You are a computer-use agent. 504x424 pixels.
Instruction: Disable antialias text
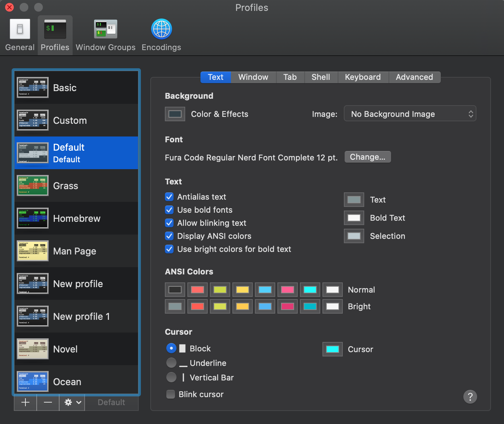(169, 197)
